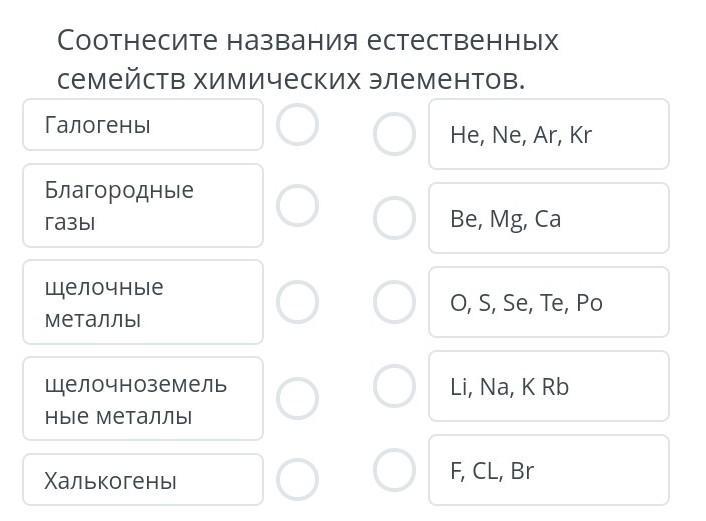
Task: Select the radio button next to щелочные металлы
Action: (297, 302)
